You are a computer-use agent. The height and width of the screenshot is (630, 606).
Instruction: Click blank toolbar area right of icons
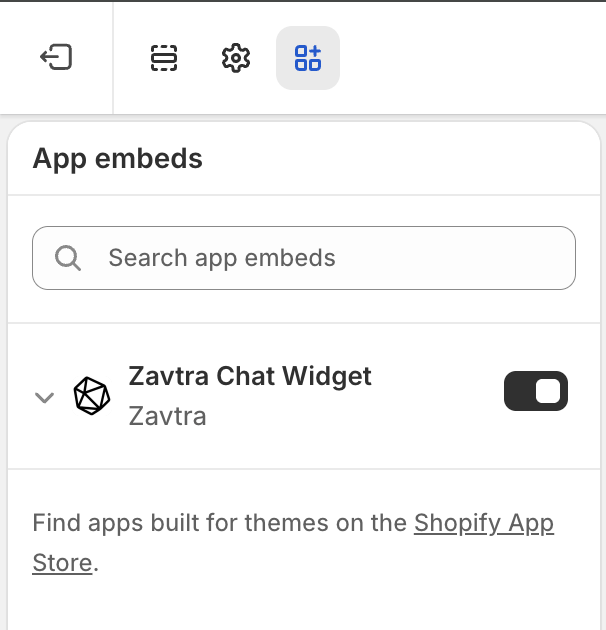coord(470,58)
